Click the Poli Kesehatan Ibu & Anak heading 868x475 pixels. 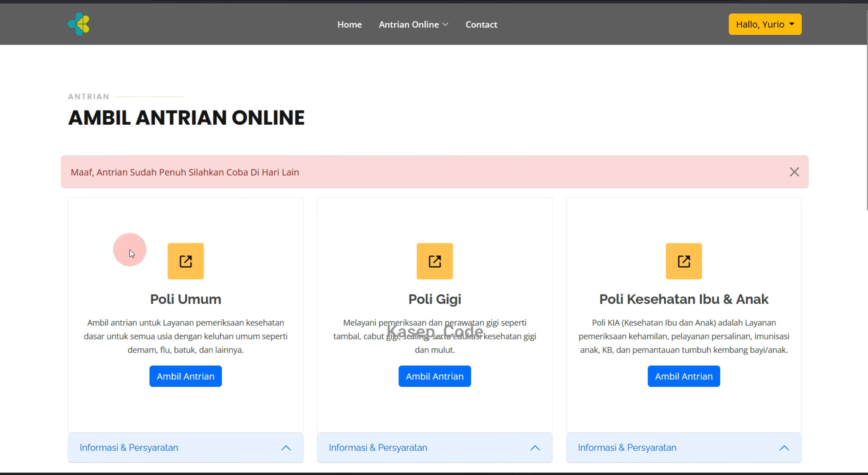(684, 299)
